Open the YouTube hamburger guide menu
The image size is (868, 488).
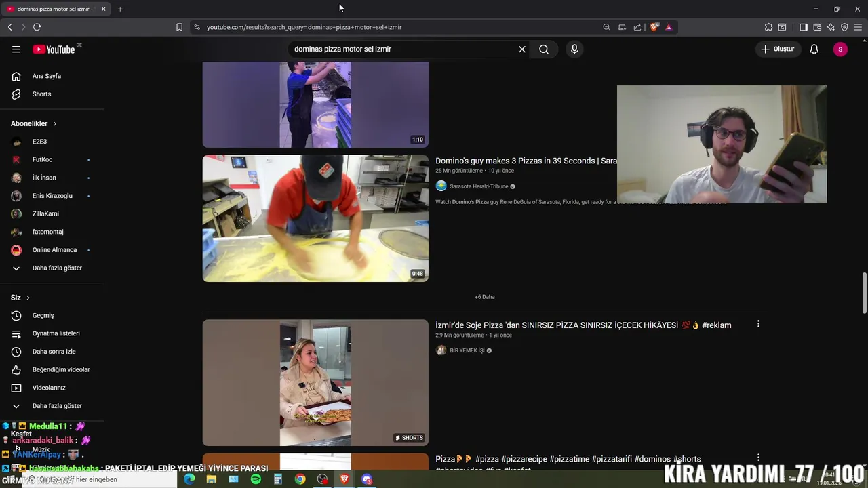[16, 49]
